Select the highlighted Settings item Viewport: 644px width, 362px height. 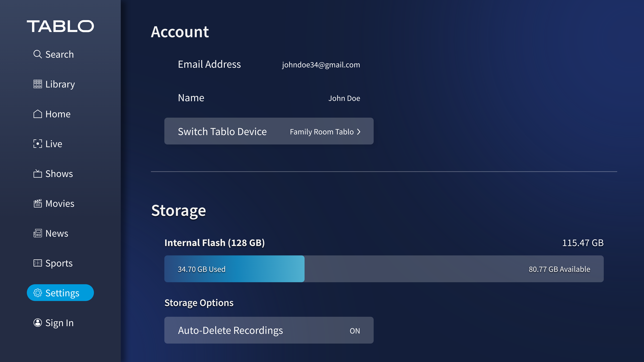[60, 293]
